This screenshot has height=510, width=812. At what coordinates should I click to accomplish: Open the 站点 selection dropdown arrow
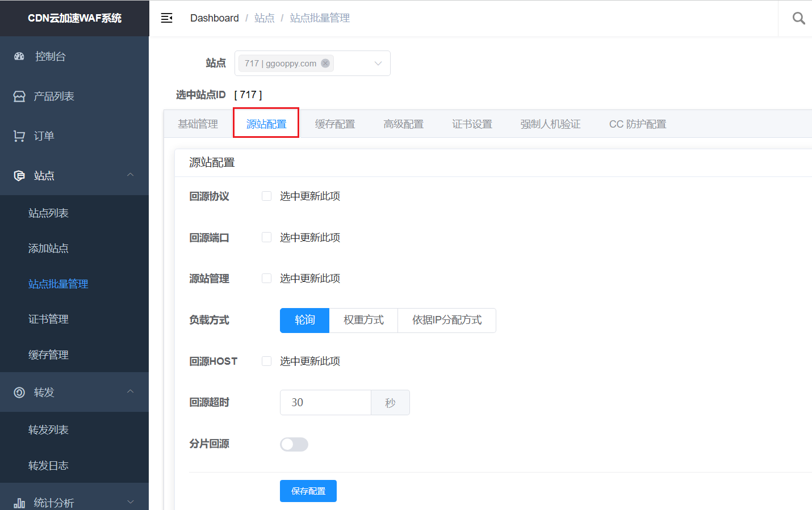pyautogui.click(x=378, y=64)
